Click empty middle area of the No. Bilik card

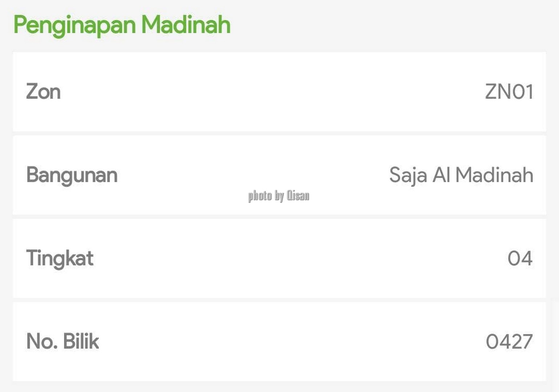click(279, 342)
